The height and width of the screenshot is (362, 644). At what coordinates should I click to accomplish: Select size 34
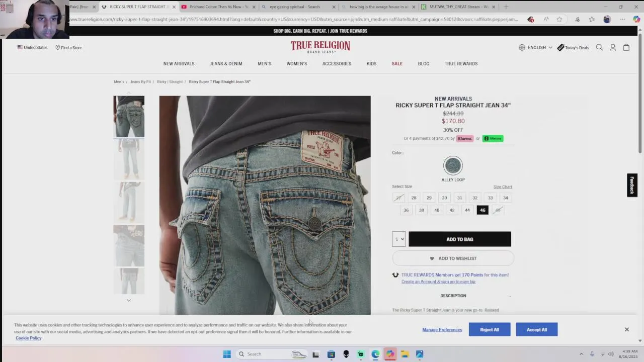506,198
